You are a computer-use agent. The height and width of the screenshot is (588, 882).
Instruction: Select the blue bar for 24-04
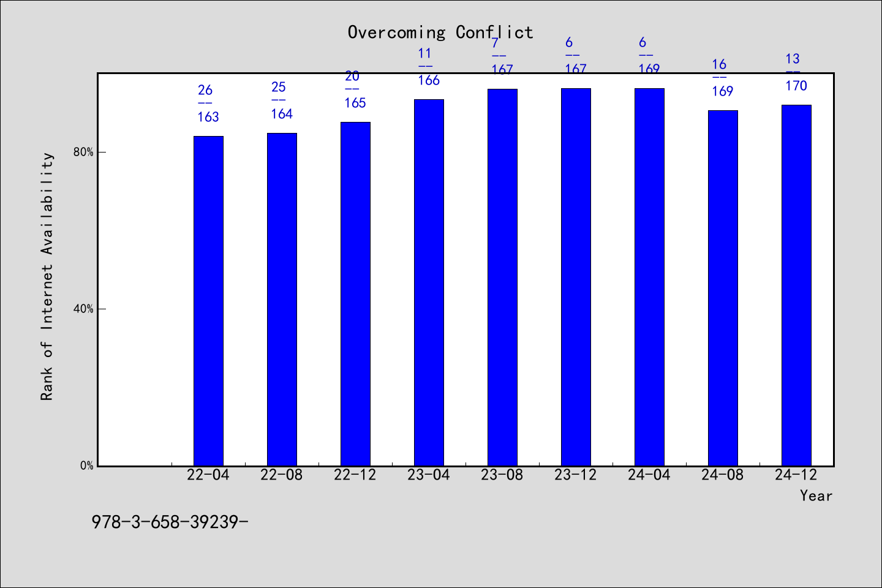pos(649,277)
